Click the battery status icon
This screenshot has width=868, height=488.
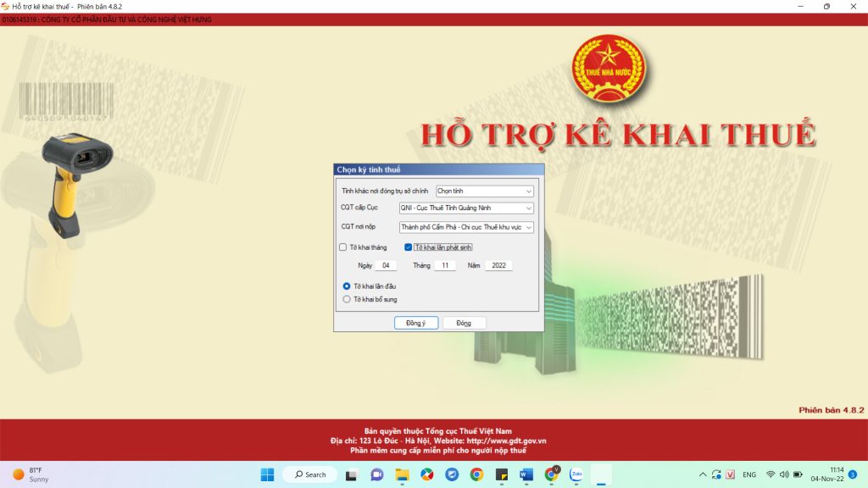pyautogui.click(x=798, y=474)
